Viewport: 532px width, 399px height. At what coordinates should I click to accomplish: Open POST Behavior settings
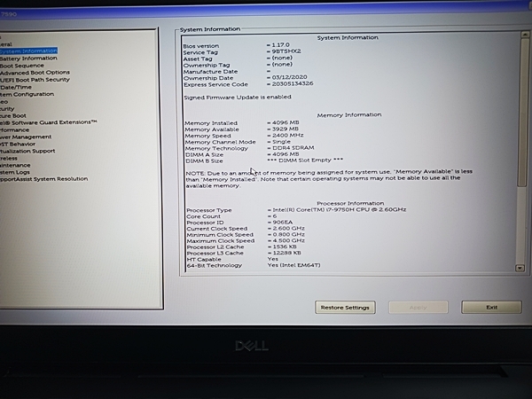[x=18, y=145]
